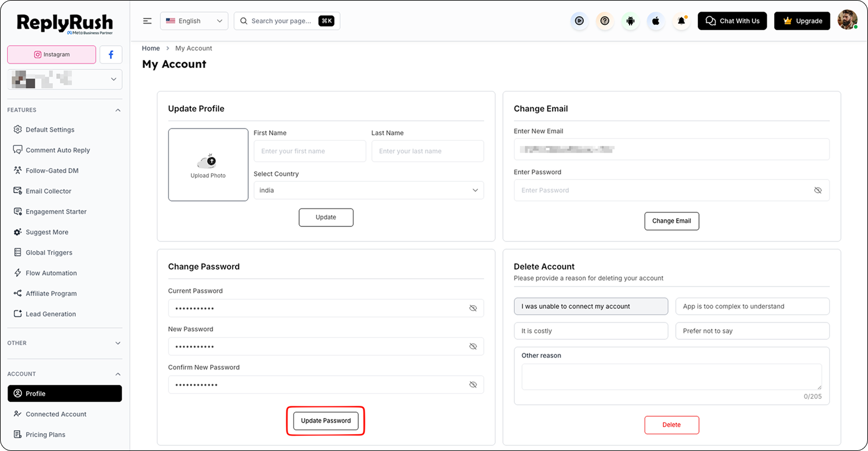Screen dimensions: 868x451
Task: Select reason 'App is too complex to understand'
Action: pos(752,306)
